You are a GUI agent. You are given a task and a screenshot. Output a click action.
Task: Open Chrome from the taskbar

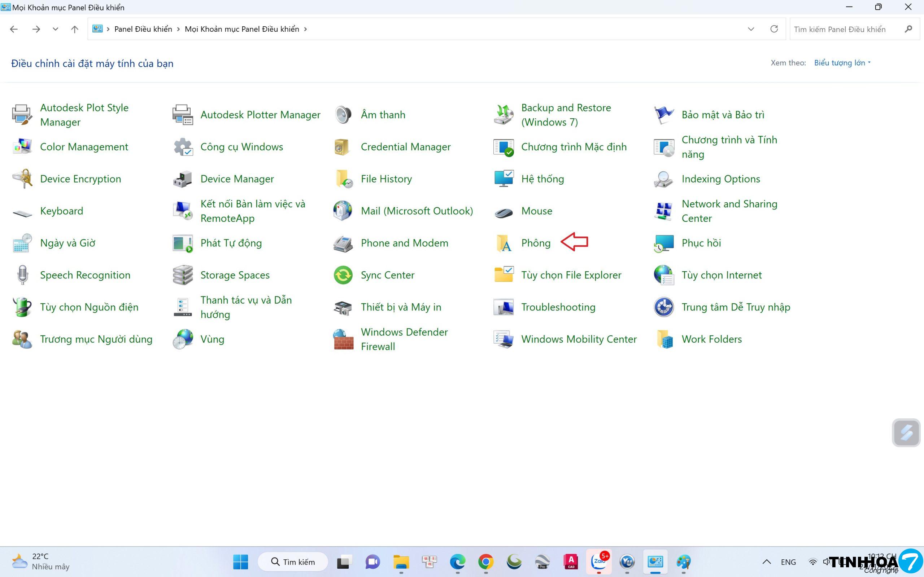pyautogui.click(x=486, y=562)
